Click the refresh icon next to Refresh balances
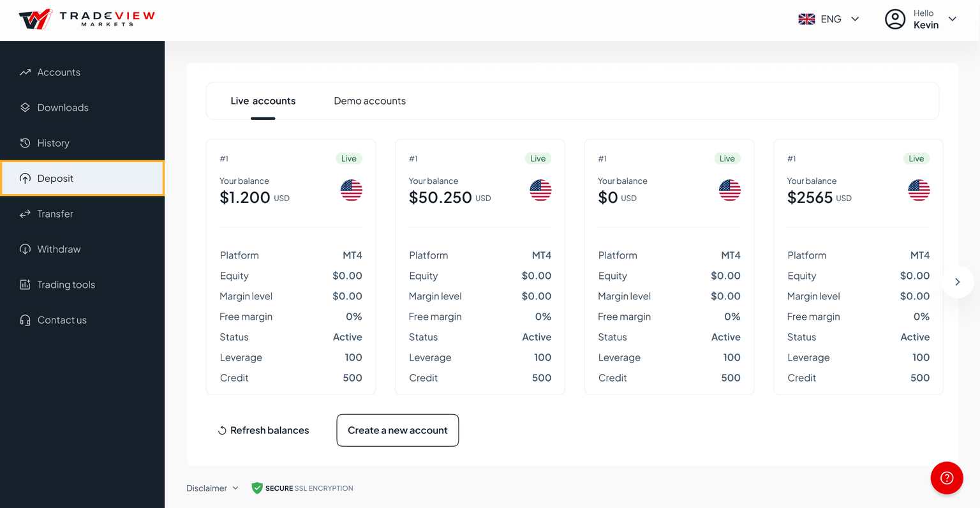Screen dimensions: 980x508 [222, 430]
